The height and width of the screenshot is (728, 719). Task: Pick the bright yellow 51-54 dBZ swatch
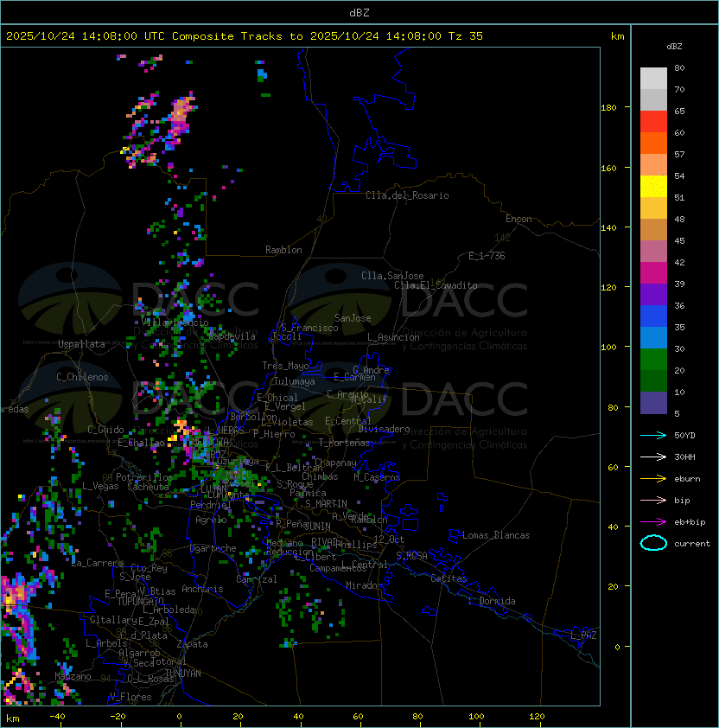click(x=653, y=186)
